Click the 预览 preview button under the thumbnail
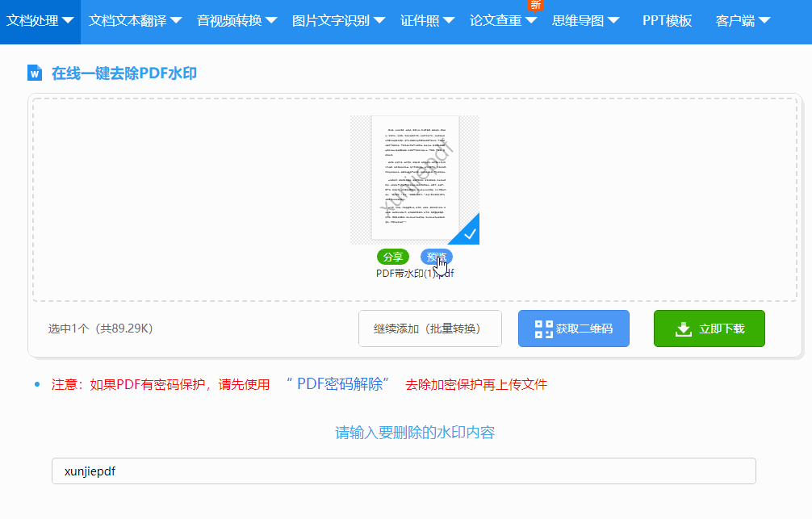 click(436, 257)
